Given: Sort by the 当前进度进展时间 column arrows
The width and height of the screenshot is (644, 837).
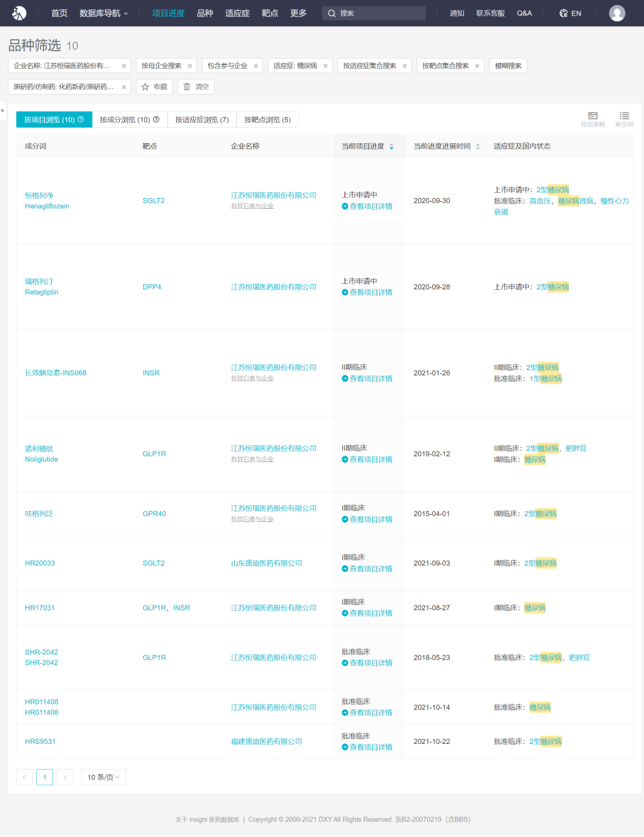Looking at the screenshot, I should tap(478, 147).
